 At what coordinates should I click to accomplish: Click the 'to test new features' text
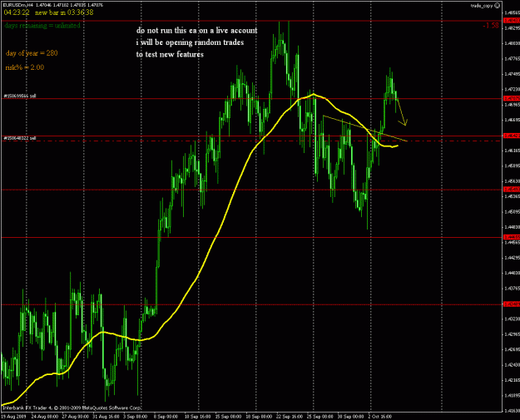point(170,54)
